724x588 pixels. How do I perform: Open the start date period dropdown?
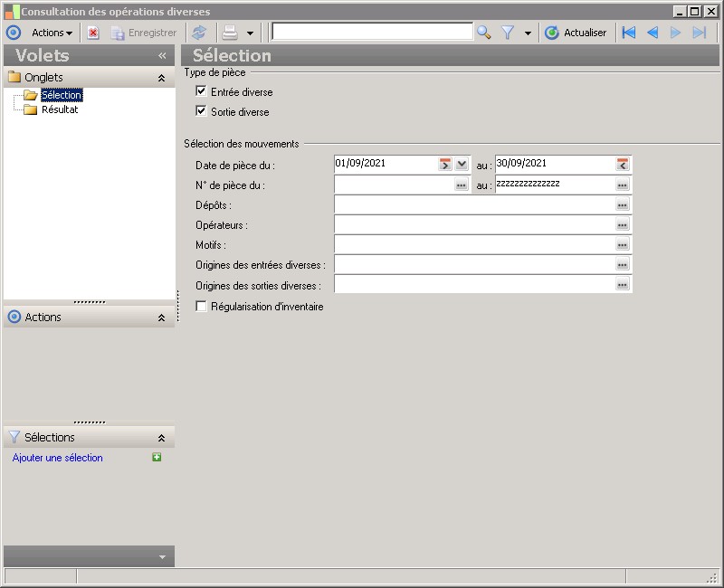pos(462,164)
